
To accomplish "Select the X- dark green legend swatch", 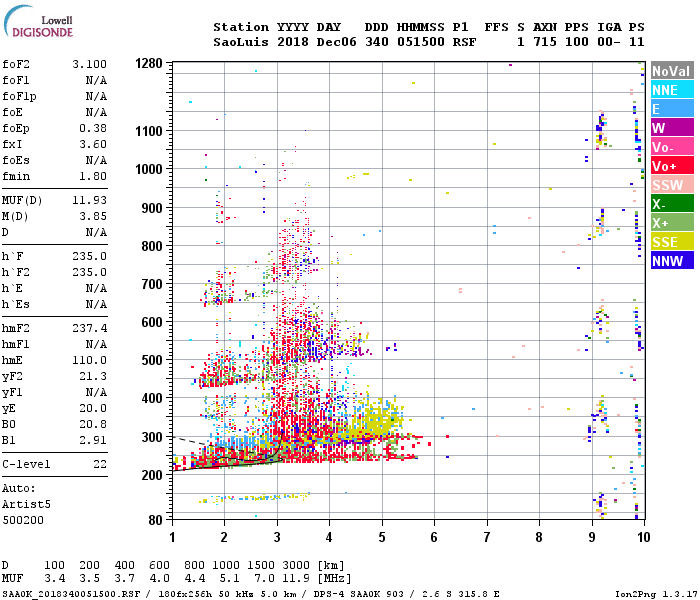I will [672, 204].
